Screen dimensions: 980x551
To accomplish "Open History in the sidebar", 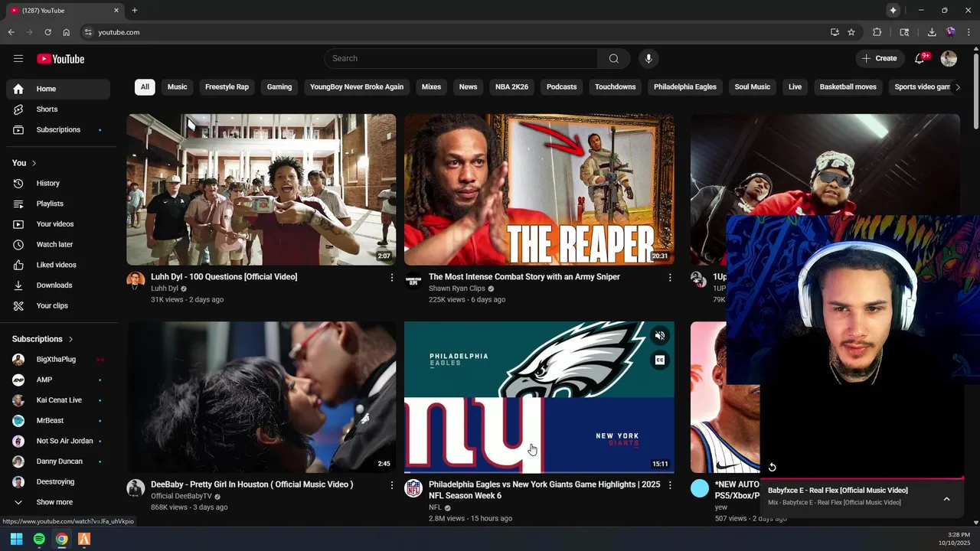I will pyautogui.click(x=58, y=183).
